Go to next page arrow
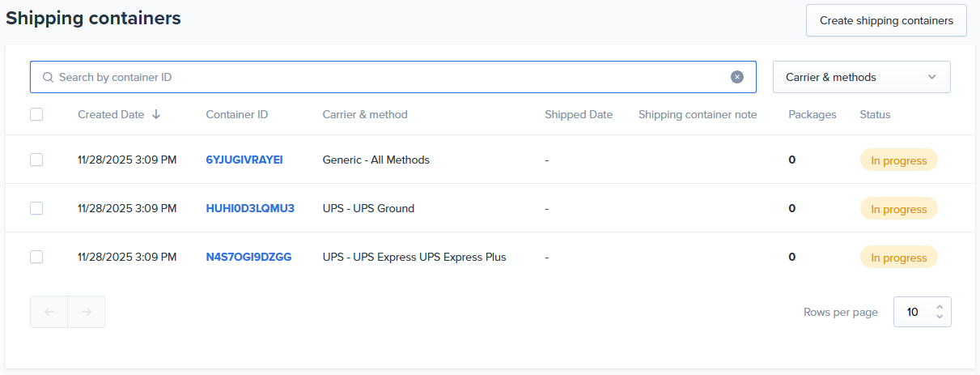980x375 pixels. [x=87, y=312]
